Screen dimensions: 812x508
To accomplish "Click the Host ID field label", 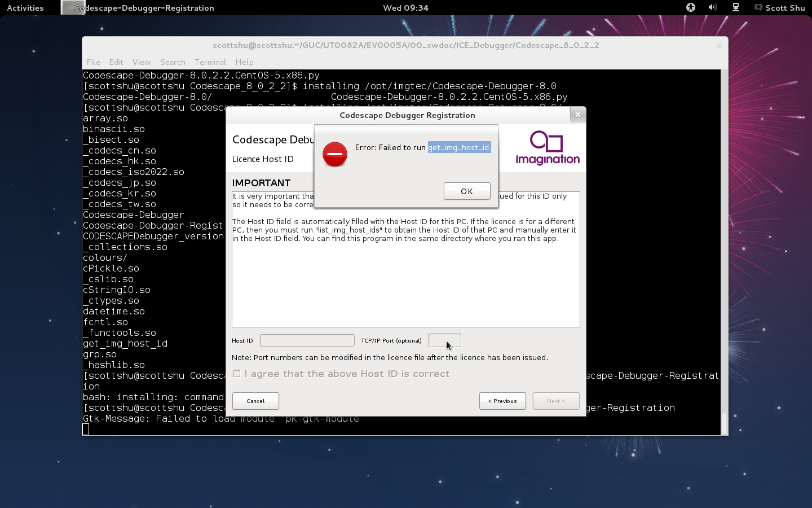I will (242, 340).
